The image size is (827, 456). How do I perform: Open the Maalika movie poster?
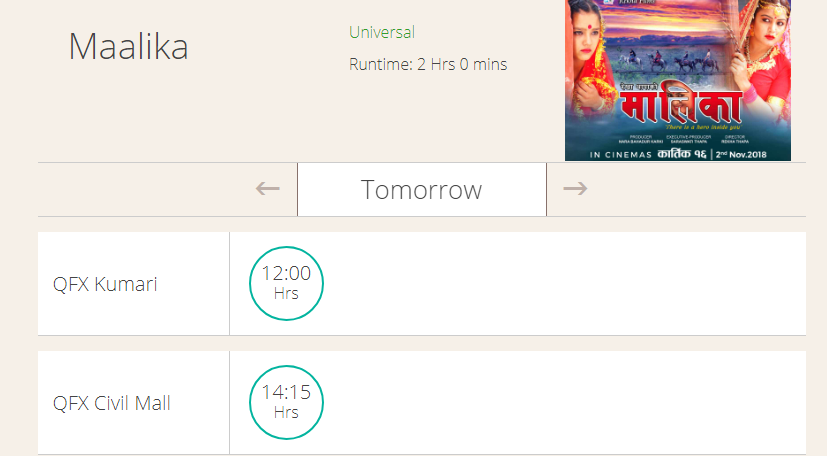coord(678,80)
